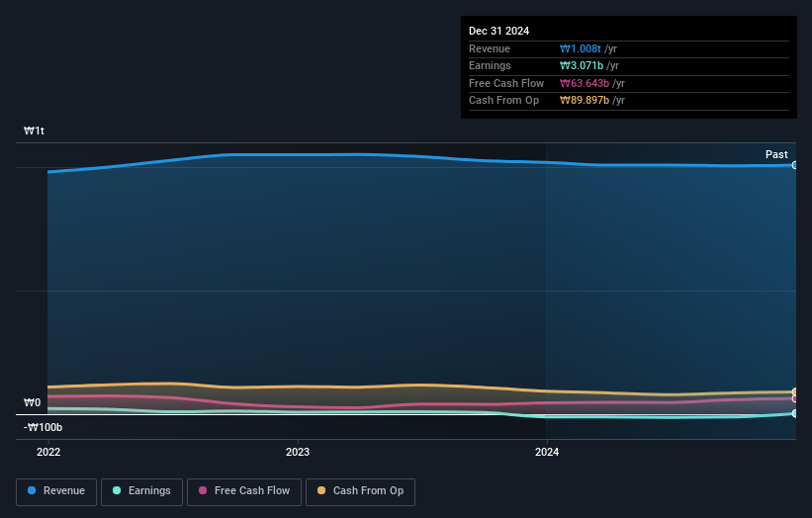This screenshot has width=812, height=518.
Task: Click the Earnings row label in tooltip
Action: (490, 65)
